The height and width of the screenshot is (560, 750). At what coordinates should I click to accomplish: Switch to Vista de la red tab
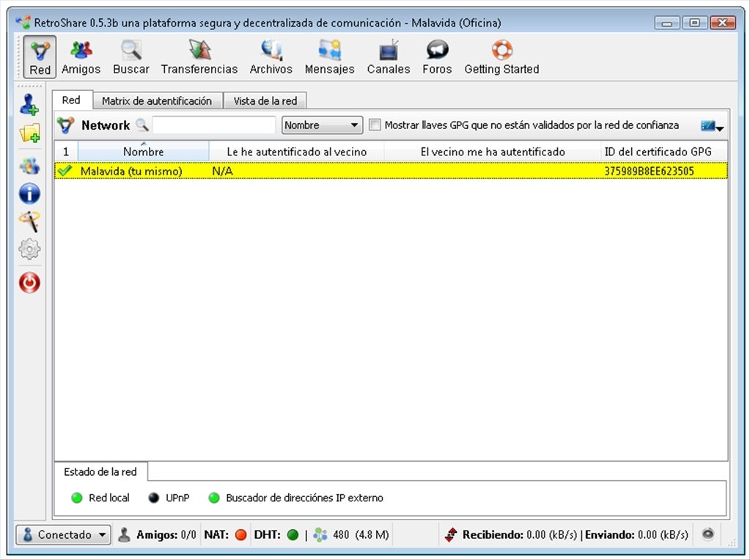[x=265, y=101]
